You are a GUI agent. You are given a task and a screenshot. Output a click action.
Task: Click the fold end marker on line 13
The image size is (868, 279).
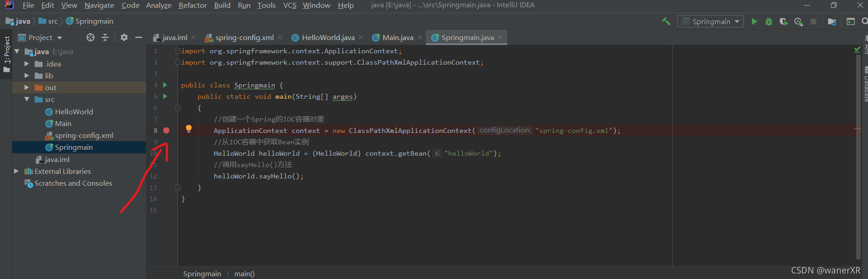tap(178, 188)
